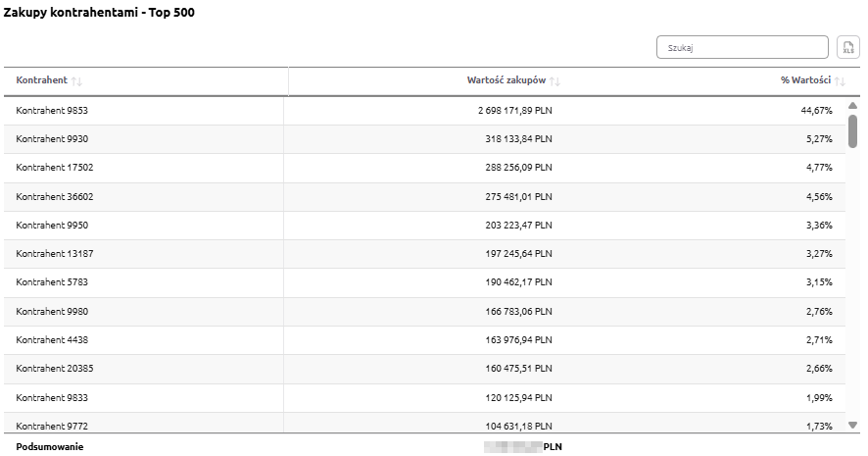Screen dimensions: 868x456
Task: Select the value 203 223,47 PLN
Action: coord(515,225)
